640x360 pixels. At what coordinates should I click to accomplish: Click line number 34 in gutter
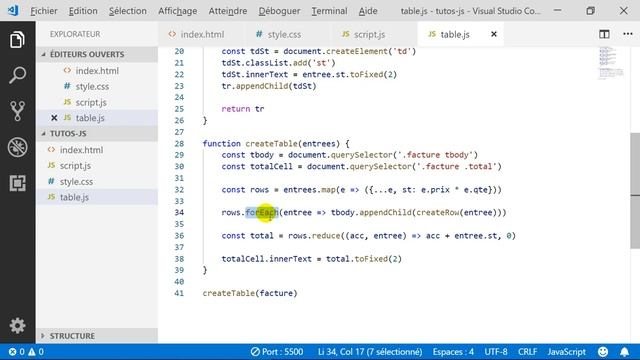pos(179,212)
